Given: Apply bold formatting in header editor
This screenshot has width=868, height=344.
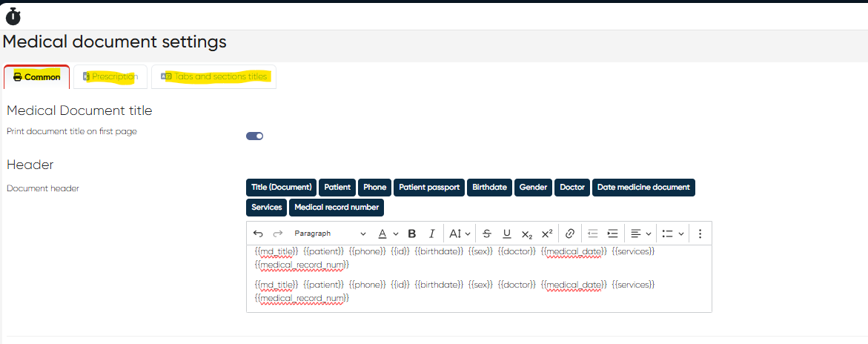Looking at the screenshot, I should [412, 234].
